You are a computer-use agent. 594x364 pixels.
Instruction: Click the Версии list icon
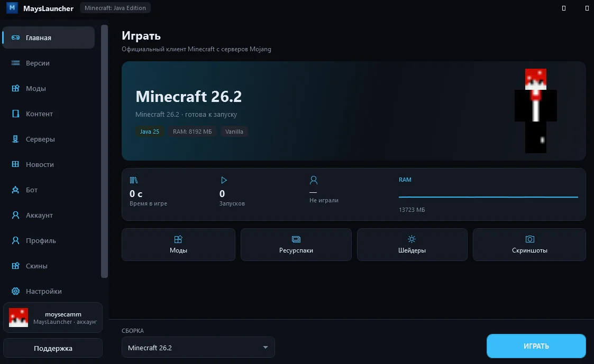(x=15, y=63)
